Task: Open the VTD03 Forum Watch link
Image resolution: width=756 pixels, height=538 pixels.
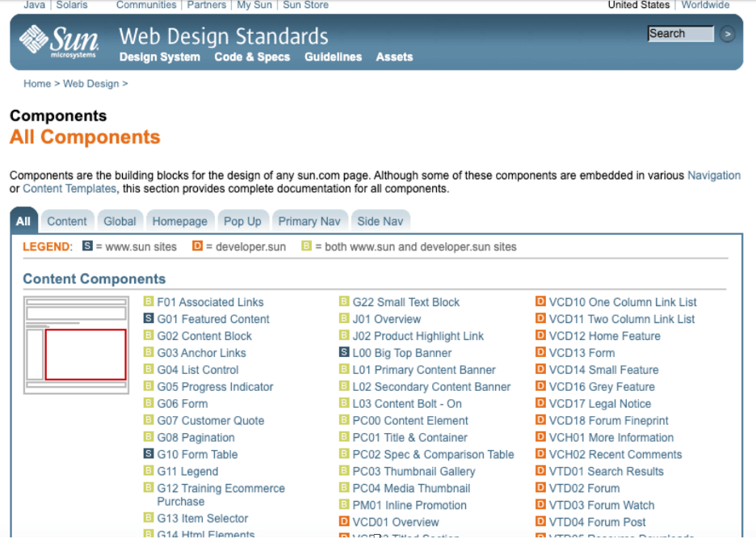Action: [602, 505]
